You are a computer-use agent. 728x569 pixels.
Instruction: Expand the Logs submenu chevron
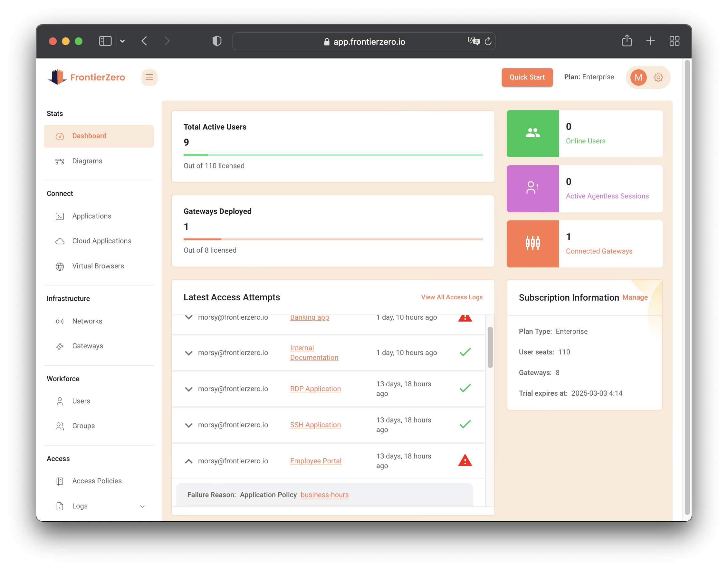(142, 506)
